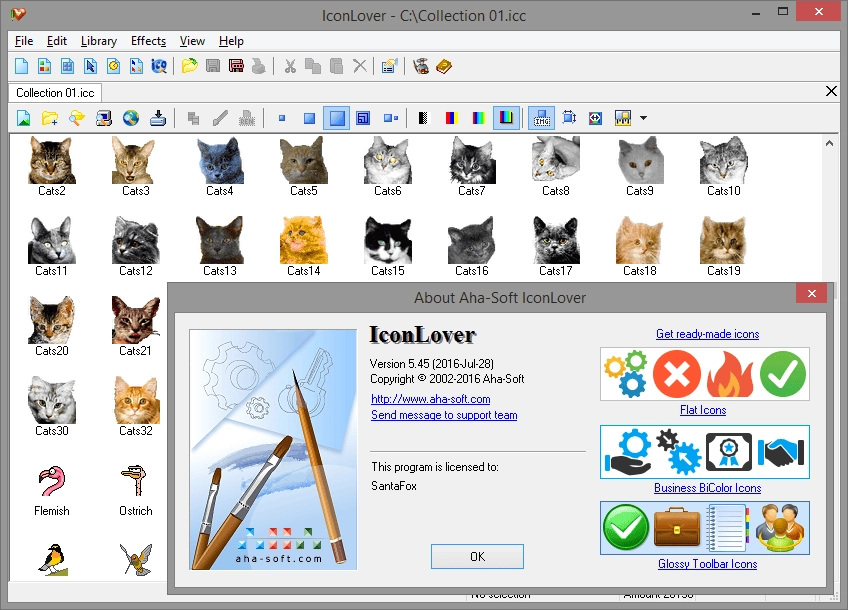The image size is (848, 610).
Task: Click the blank New Icon document button
Action: pyautogui.click(x=21, y=66)
